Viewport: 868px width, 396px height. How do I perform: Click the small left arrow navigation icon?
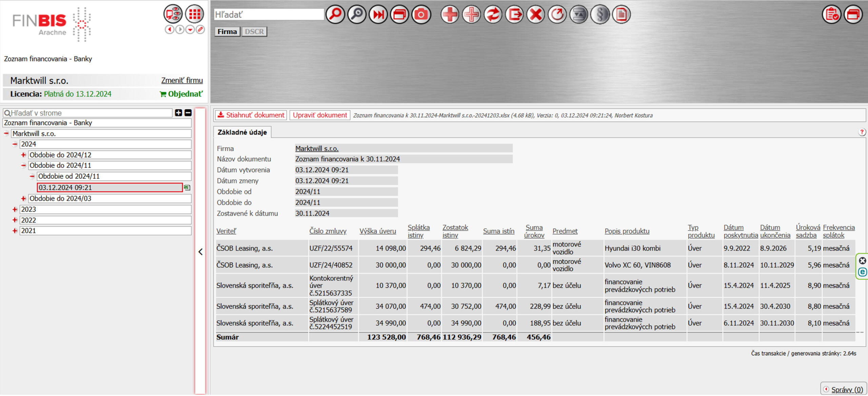(x=170, y=30)
